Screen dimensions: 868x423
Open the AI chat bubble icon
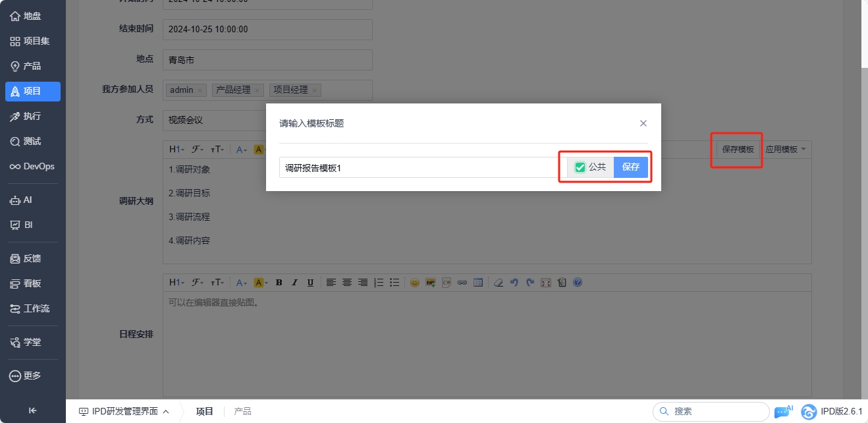(783, 412)
